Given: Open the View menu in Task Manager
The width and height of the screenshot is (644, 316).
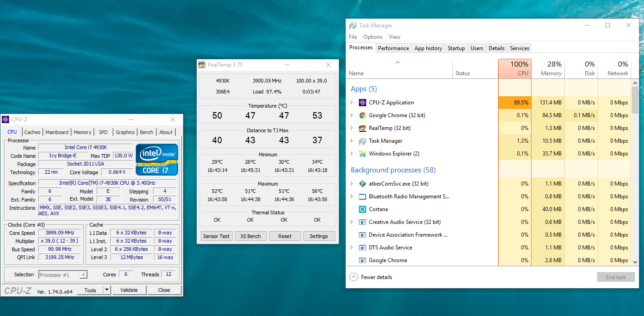Looking at the screenshot, I should (394, 37).
